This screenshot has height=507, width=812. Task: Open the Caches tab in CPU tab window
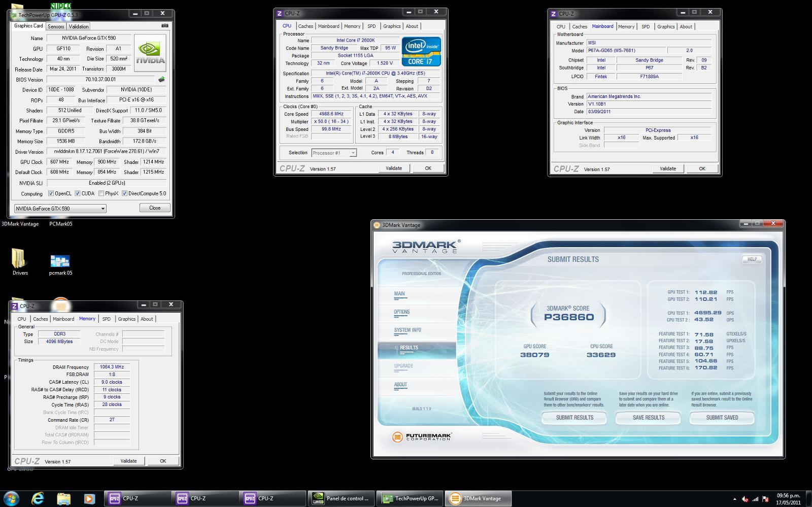coord(306,26)
